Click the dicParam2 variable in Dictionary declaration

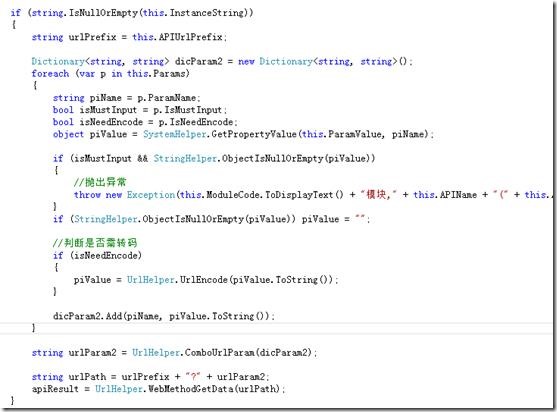(x=199, y=61)
